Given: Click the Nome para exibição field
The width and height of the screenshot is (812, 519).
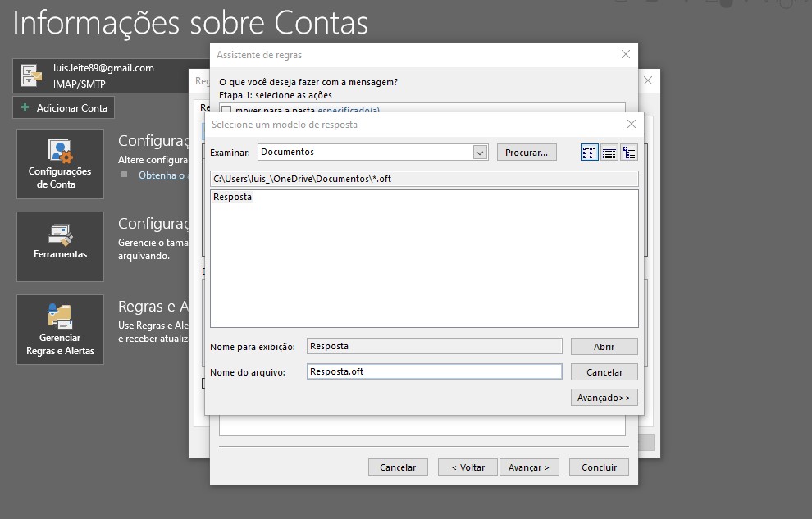Looking at the screenshot, I should tap(434, 347).
